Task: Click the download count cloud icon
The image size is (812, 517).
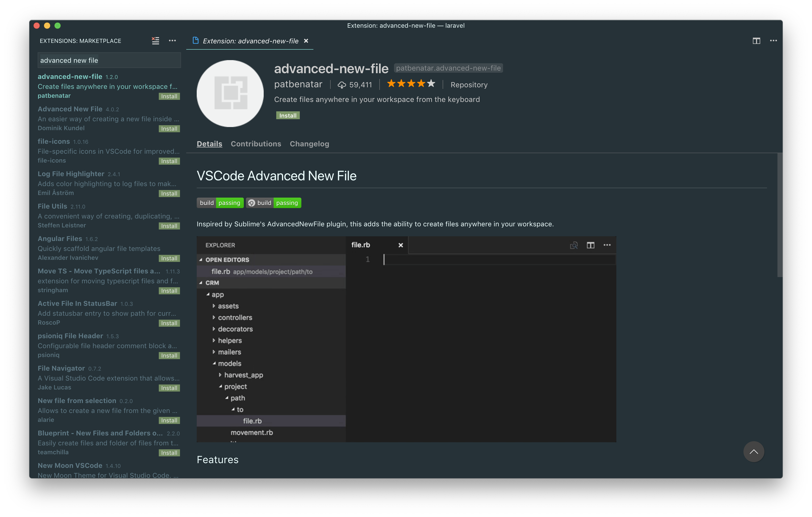Action: 342,85
